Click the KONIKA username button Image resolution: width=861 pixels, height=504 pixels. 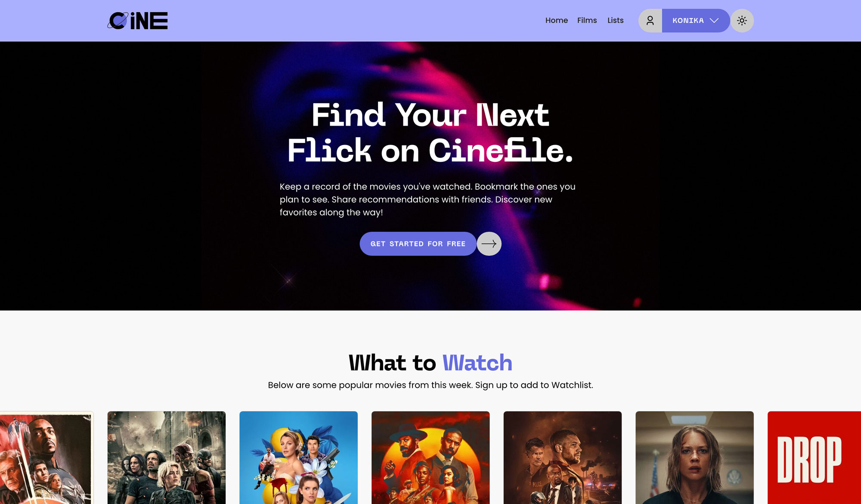tap(696, 21)
